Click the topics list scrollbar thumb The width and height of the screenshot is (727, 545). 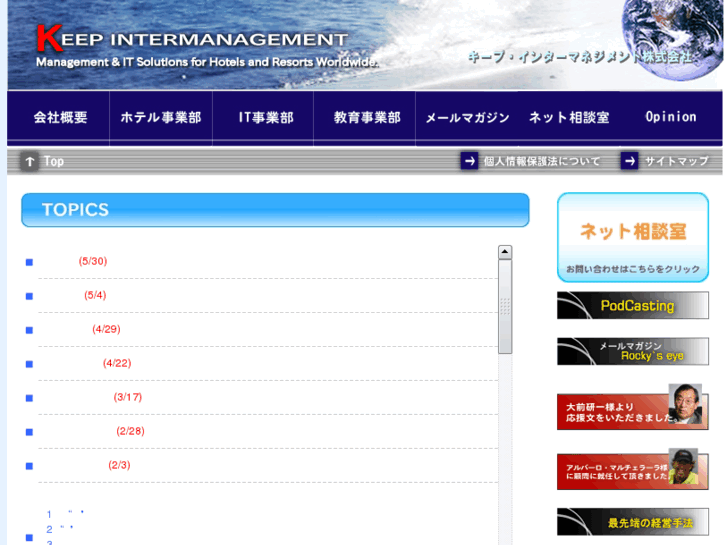505,307
